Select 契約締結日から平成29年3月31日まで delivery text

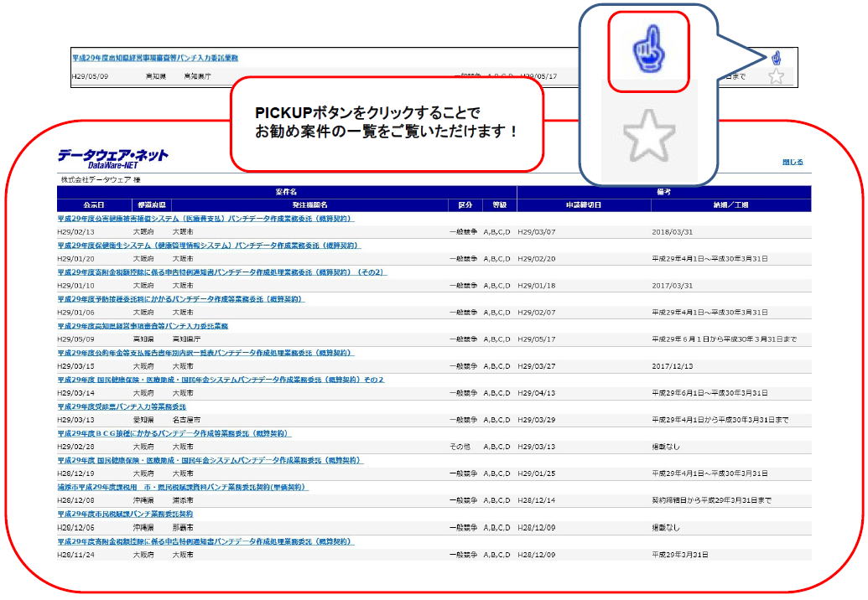pyautogui.click(x=711, y=500)
